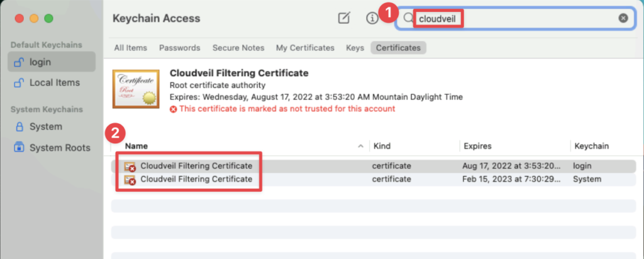This screenshot has width=644, height=259.
Task: Switch to the Passwords tab
Action: click(x=180, y=48)
